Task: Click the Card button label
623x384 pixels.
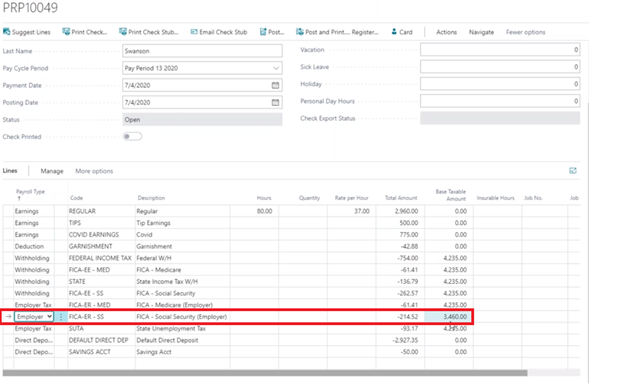Action: pyautogui.click(x=406, y=32)
